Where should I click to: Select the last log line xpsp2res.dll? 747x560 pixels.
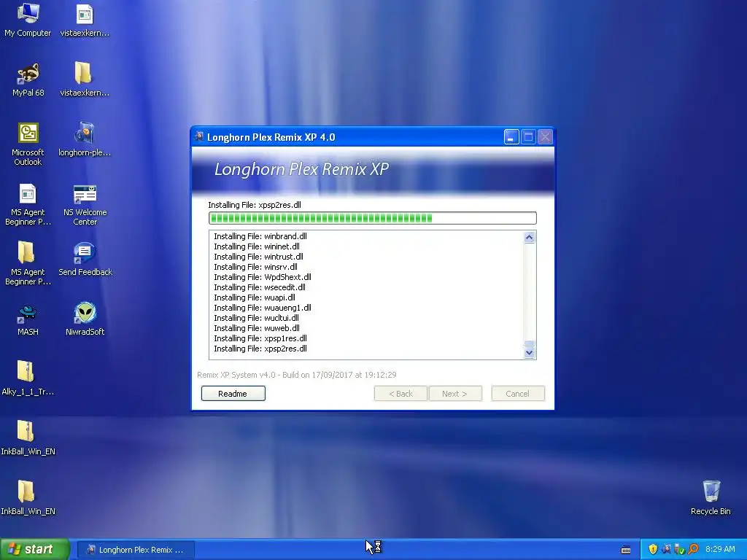[x=260, y=349]
